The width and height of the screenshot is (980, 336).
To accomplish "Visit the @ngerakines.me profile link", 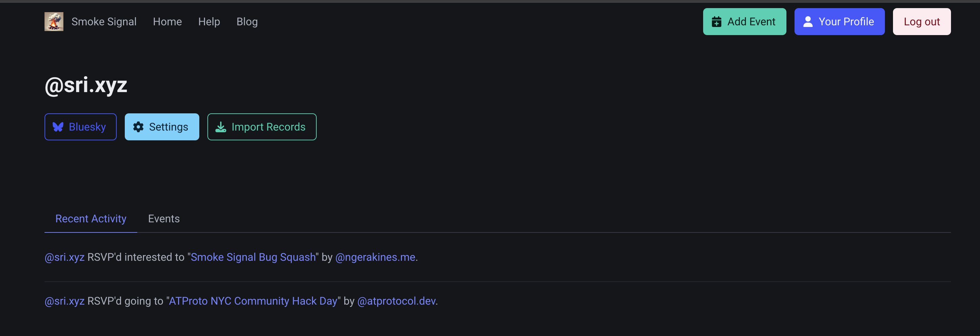I will 375,257.
